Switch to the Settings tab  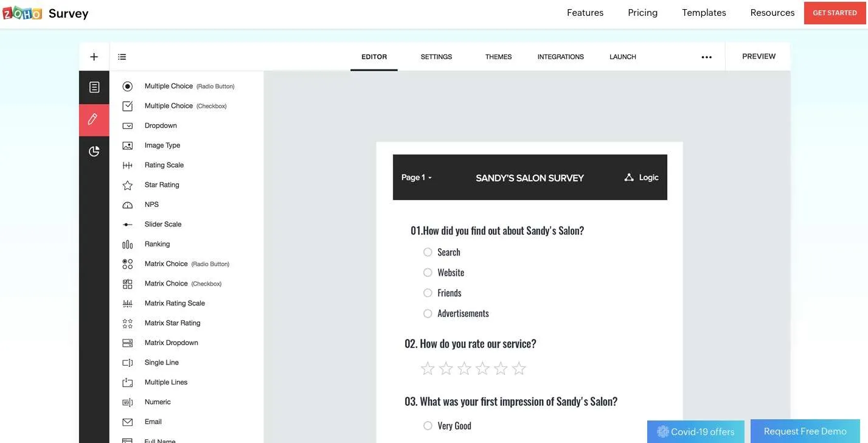click(x=436, y=57)
